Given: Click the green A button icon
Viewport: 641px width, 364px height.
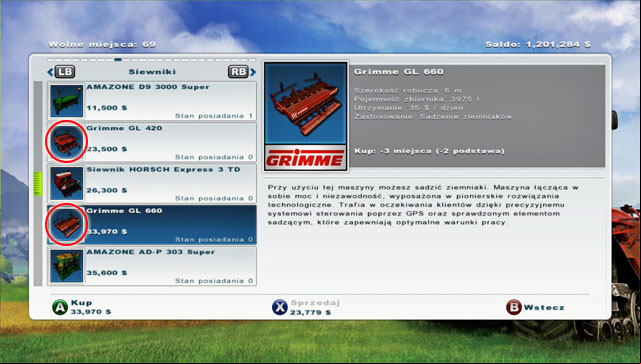Looking at the screenshot, I should pyautogui.click(x=60, y=307).
